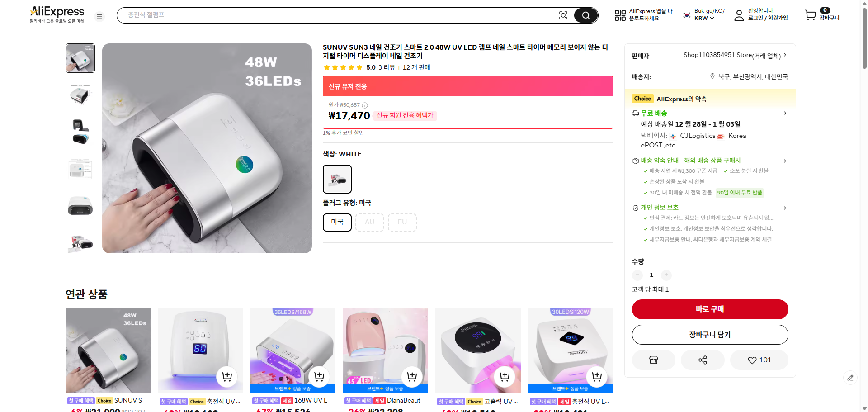The height and width of the screenshot is (412, 868).
Task: Select the EU plug type
Action: click(402, 222)
